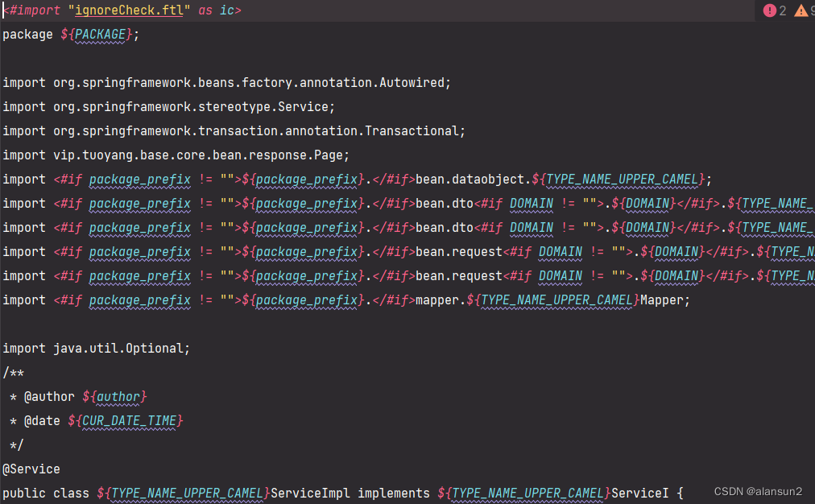Click the vip.tuoyang response.Page import line
This screenshot has height=504, width=815.
[x=176, y=155]
